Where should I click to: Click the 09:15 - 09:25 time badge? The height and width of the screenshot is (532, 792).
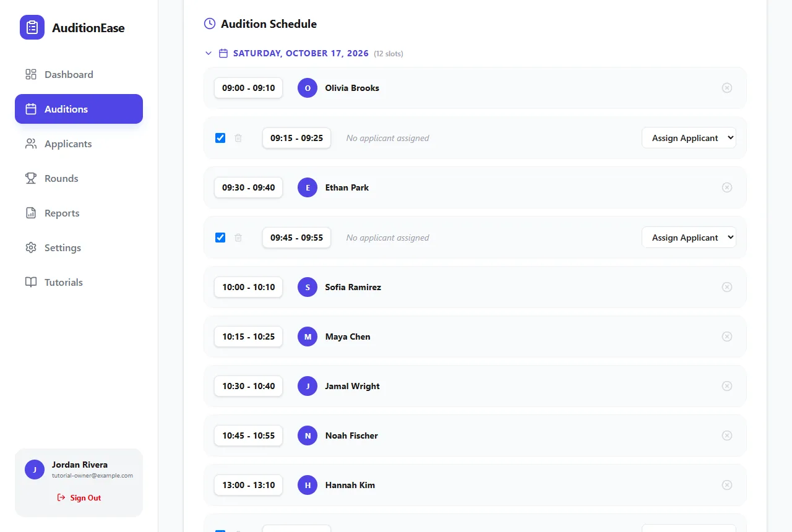(296, 138)
